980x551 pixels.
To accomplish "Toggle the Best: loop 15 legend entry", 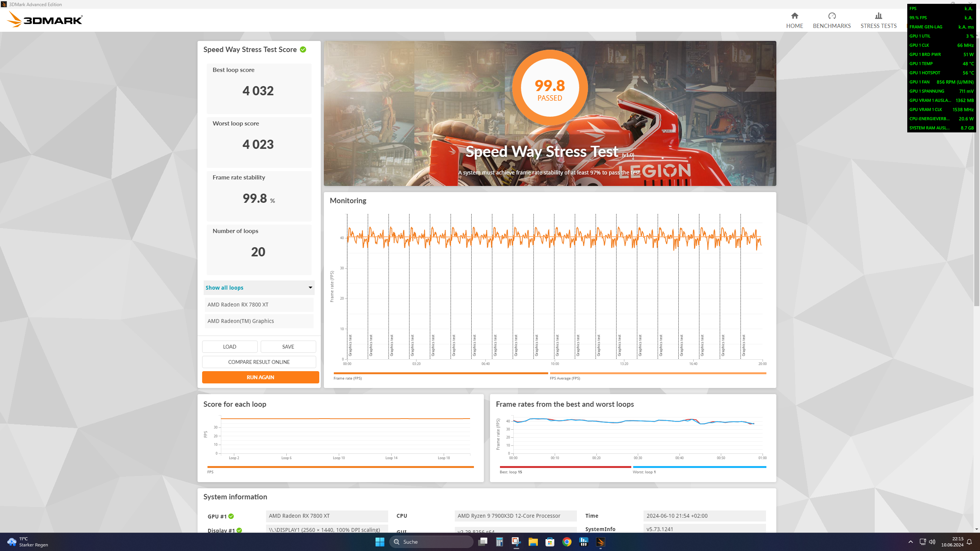I will point(565,470).
